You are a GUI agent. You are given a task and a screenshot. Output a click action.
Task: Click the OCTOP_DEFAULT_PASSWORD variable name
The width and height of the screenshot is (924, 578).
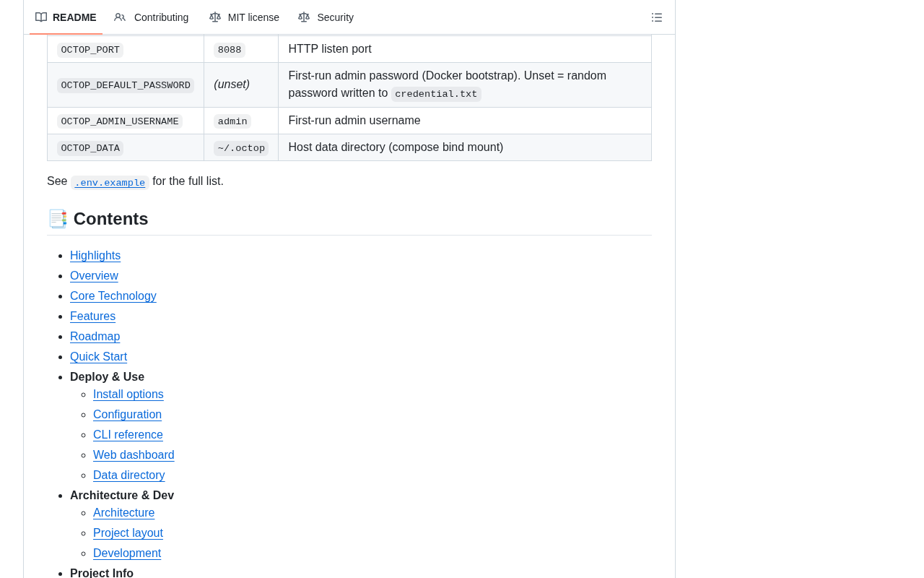click(x=126, y=85)
